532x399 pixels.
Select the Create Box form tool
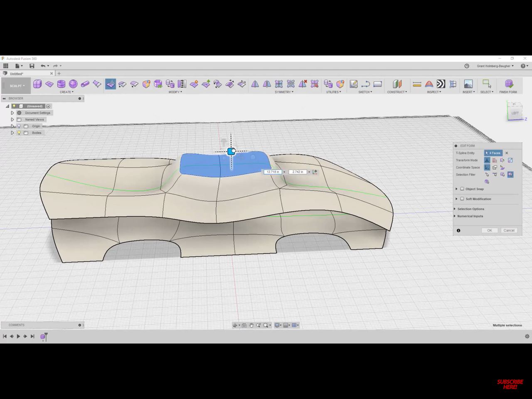(x=37, y=84)
